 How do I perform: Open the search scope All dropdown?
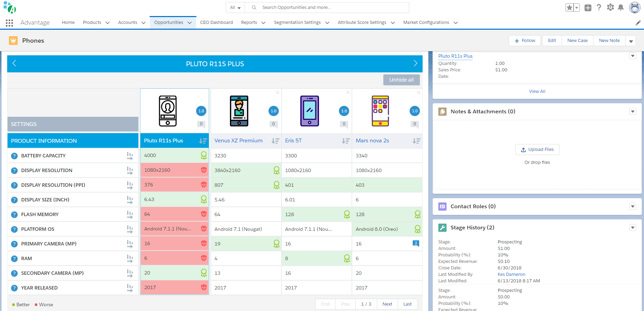pyautogui.click(x=235, y=8)
